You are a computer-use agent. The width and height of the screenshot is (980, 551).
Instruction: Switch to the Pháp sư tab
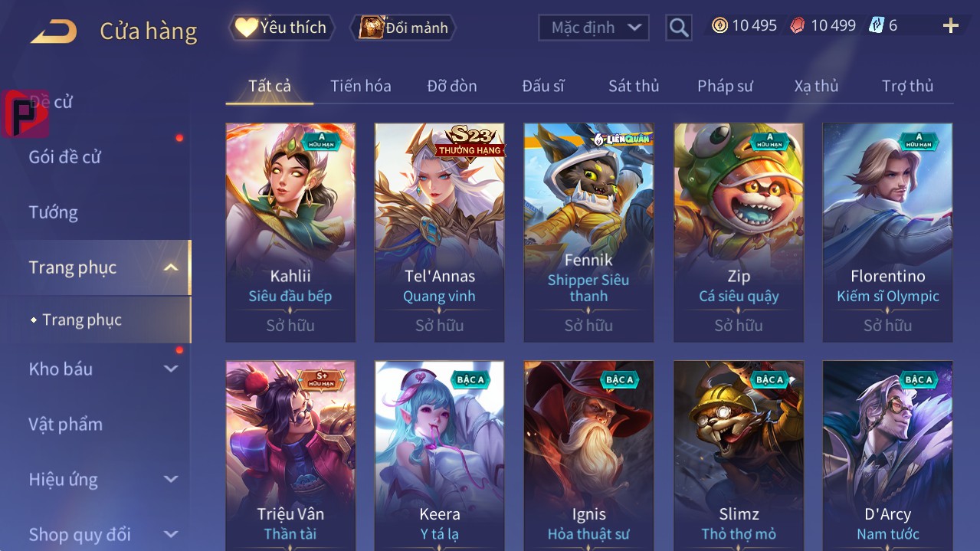click(x=725, y=86)
